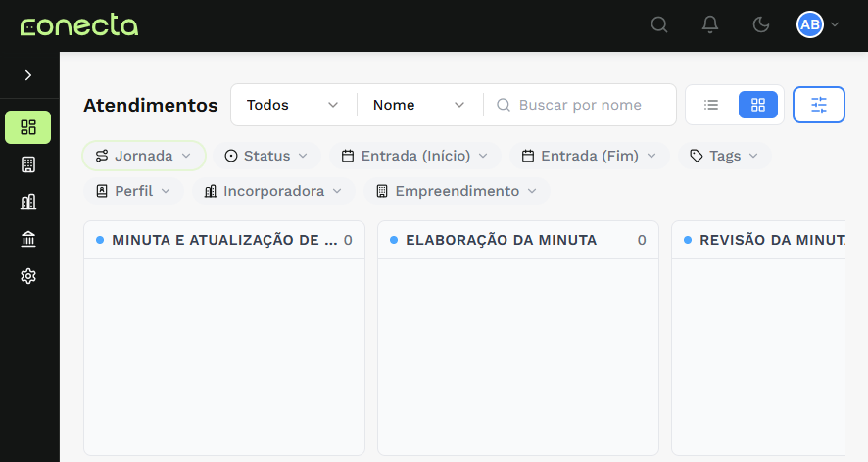This screenshot has width=868, height=462.
Task: Open the Entrada (Início) date filter
Action: pyautogui.click(x=415, y=156)
